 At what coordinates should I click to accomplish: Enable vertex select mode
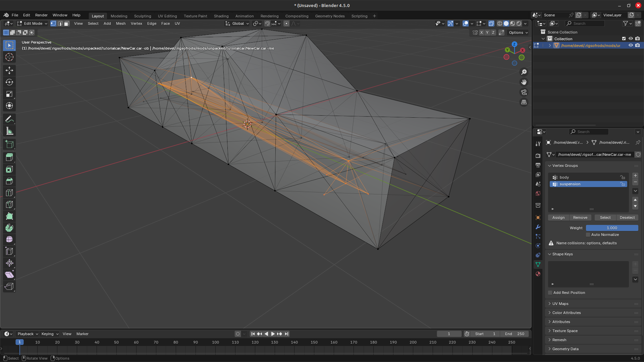tap(53, 23)
